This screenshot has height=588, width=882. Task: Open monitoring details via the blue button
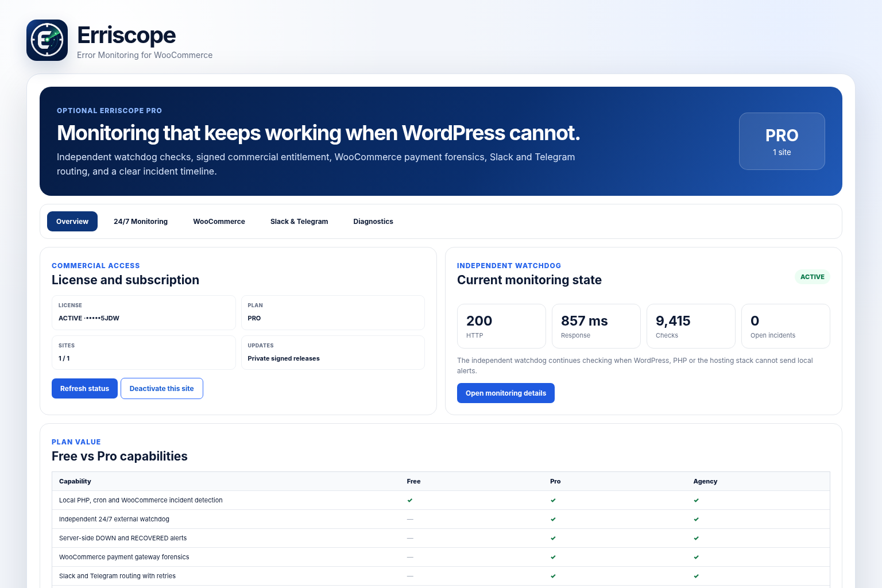click(506, 393)
